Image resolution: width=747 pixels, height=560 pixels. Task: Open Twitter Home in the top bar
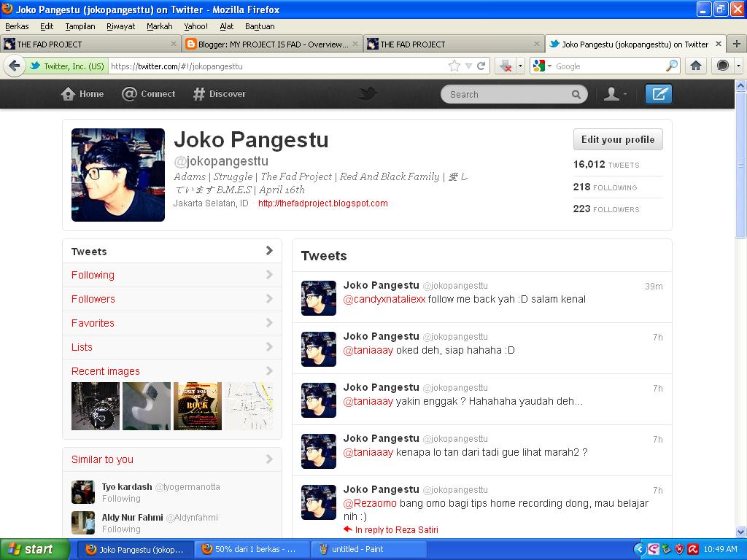pos(82,94)
